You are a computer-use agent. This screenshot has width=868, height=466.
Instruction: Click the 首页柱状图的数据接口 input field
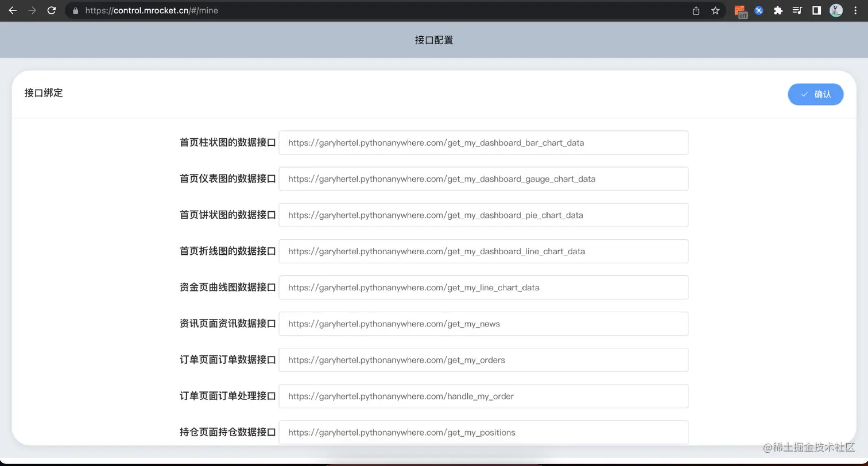483,142
